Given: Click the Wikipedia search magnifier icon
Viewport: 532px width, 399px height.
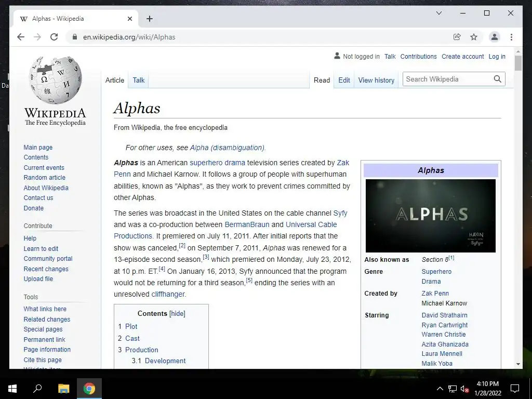Looking at the screenshot, I should [x=497, y=79].
